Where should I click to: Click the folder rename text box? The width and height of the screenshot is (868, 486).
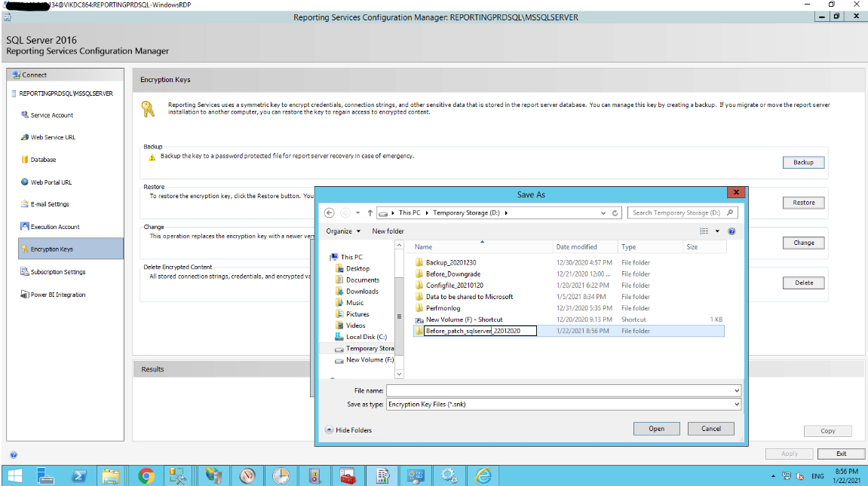tap(480, 332)
